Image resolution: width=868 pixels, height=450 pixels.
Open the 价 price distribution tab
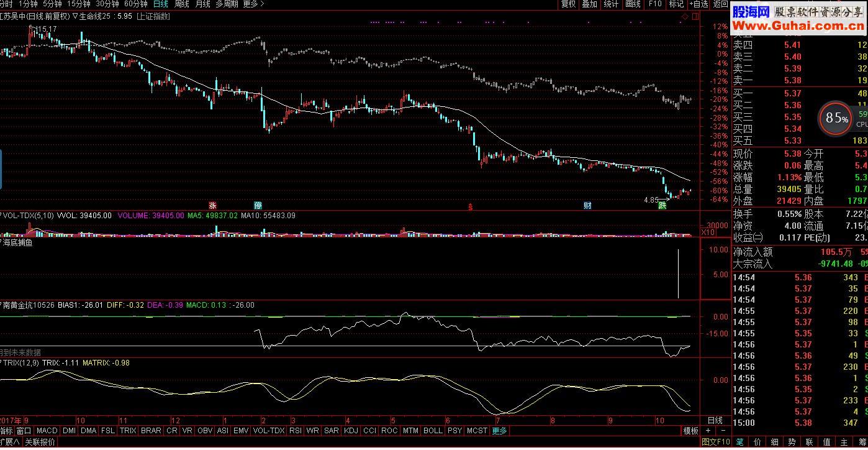click(757, 442)
